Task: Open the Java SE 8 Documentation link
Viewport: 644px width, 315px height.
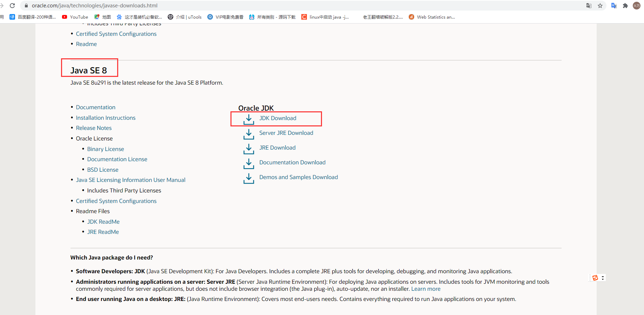Action: point(95,107)
